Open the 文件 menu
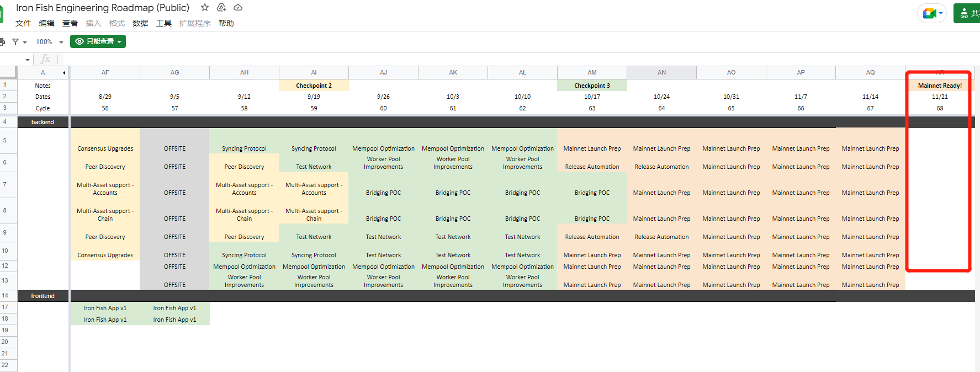This screenshot has height=372, width=980. 23,23
